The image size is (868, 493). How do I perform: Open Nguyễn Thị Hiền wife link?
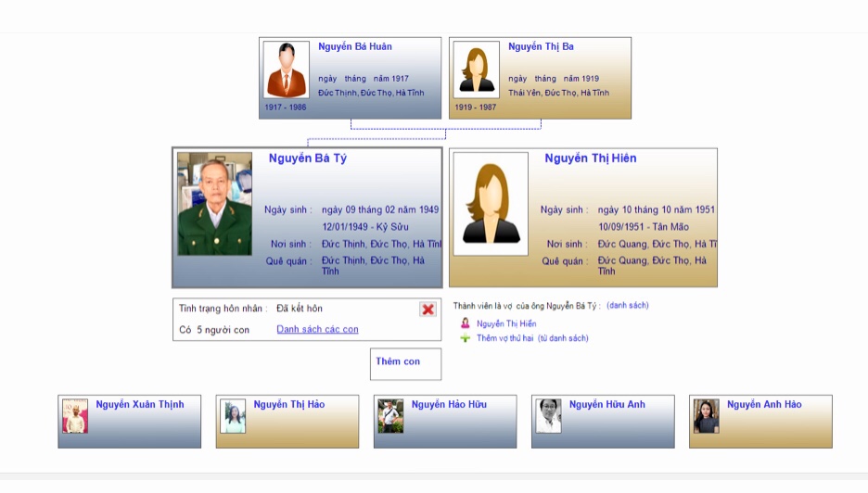(506, 323)
